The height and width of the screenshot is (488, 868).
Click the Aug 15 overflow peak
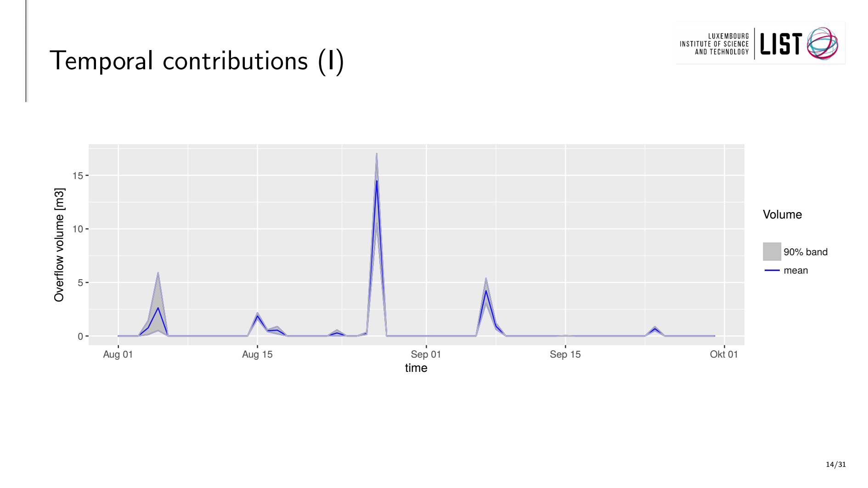(x=258, y=316)
